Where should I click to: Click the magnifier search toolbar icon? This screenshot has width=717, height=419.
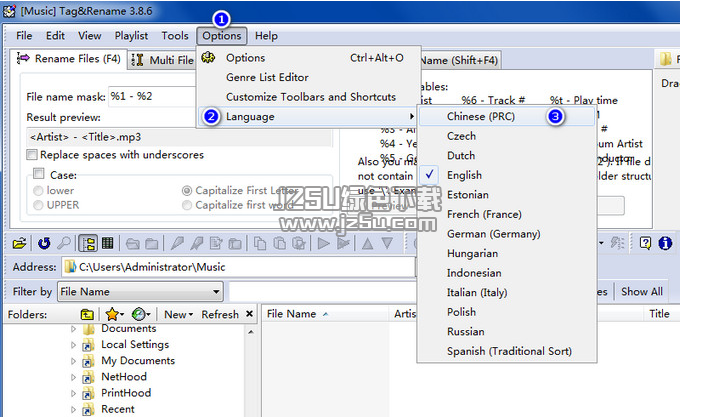point(64,243)
